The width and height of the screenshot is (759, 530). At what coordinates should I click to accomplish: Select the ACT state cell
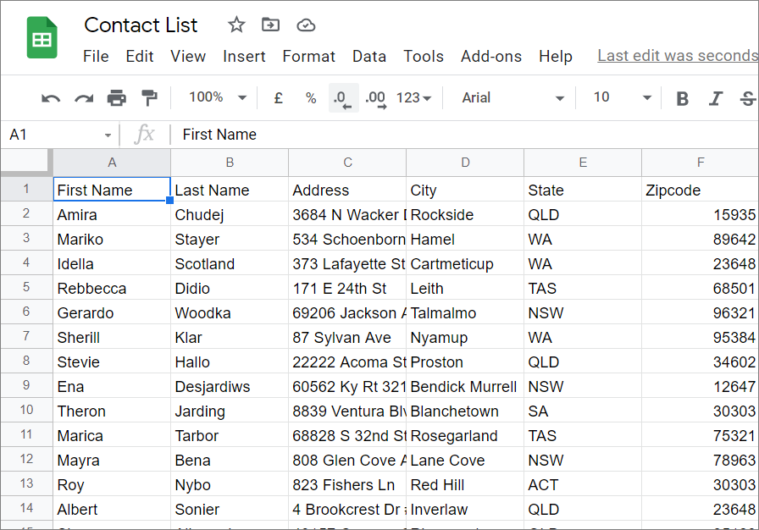pos(582,485)
